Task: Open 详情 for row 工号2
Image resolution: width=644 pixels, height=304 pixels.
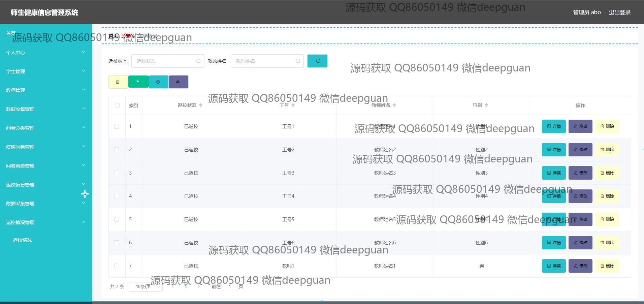Action: (x=554, y=150)
